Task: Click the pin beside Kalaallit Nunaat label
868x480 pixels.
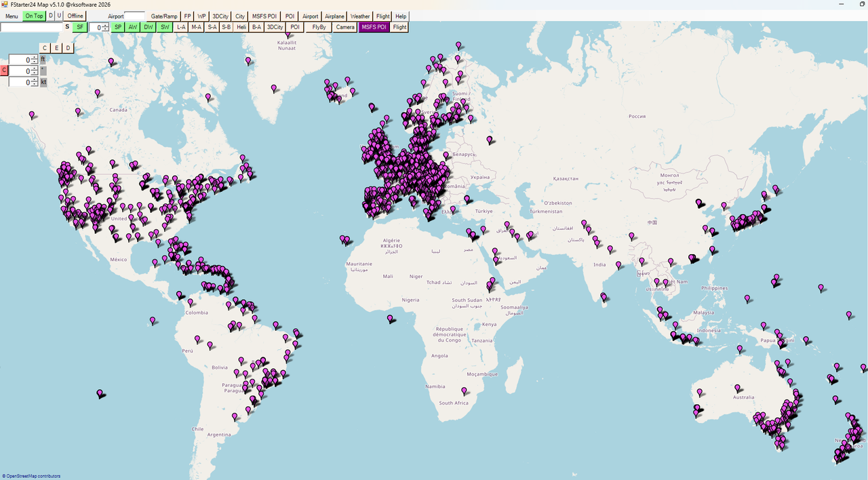Action: 288,35
